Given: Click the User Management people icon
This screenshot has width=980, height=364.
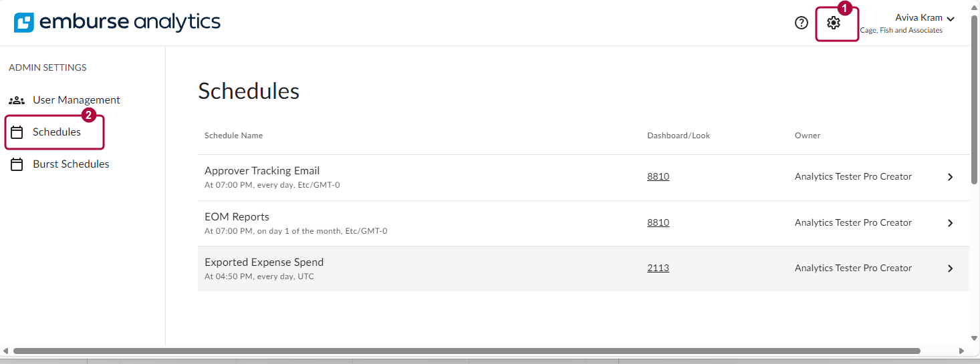Looking at the screenshot, I should tap(17, 100).
